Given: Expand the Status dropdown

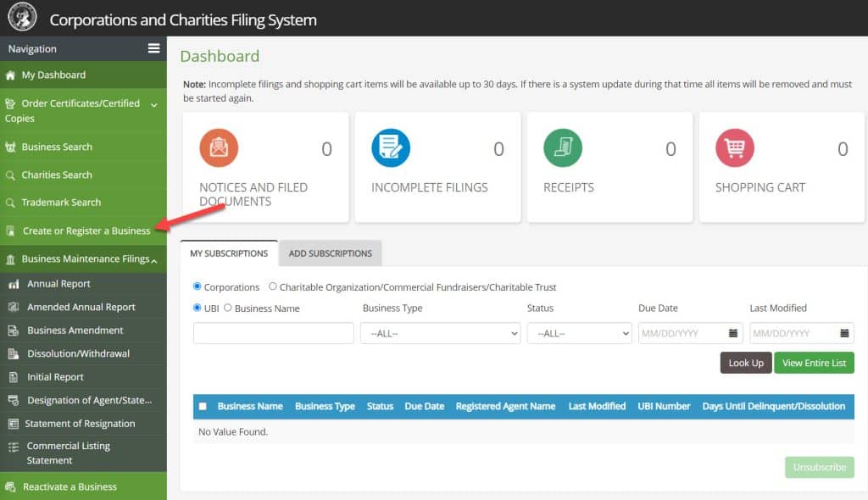Looking at the screenshot, I should click(579, 333).
